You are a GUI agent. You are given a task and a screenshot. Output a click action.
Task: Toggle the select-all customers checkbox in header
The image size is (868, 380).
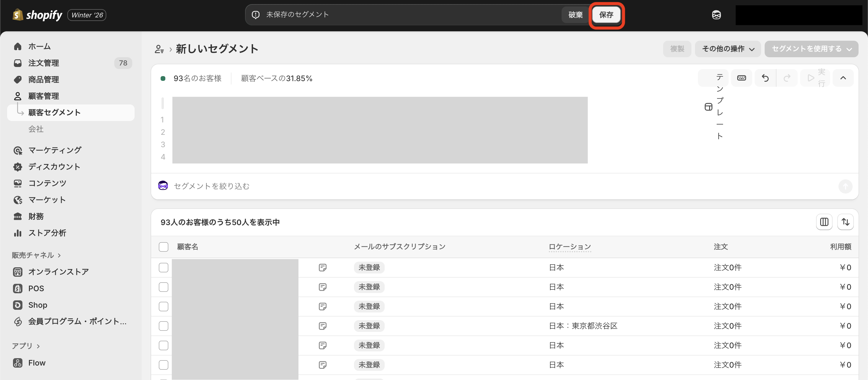[164, 247]
